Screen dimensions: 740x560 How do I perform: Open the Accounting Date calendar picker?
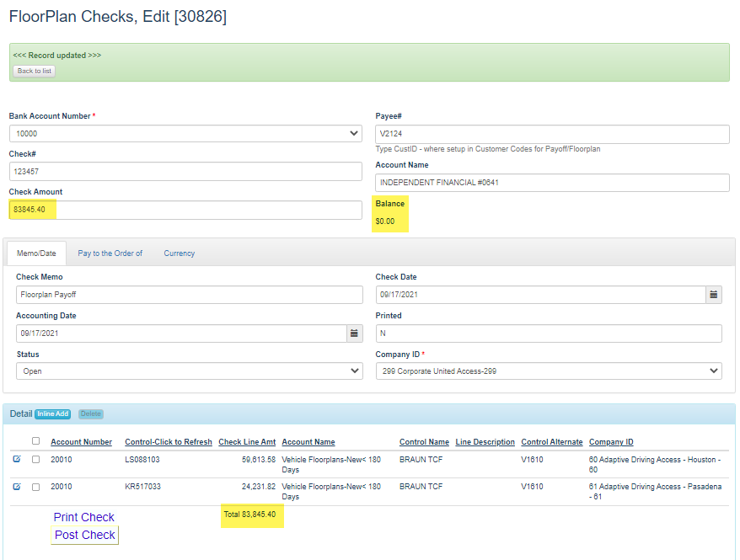point(355,333)
